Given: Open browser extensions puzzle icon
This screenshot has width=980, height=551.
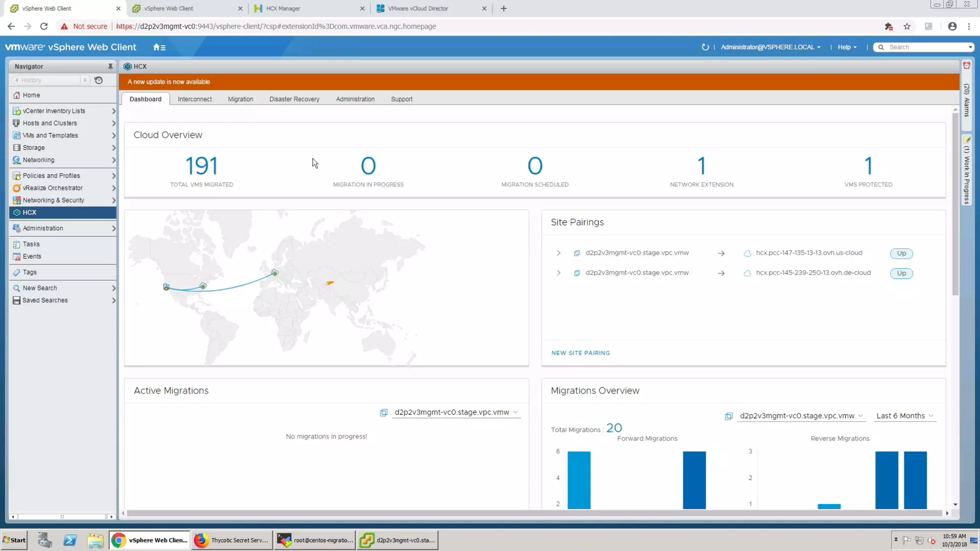Looking at the screenshot, I should pos(889,26).
